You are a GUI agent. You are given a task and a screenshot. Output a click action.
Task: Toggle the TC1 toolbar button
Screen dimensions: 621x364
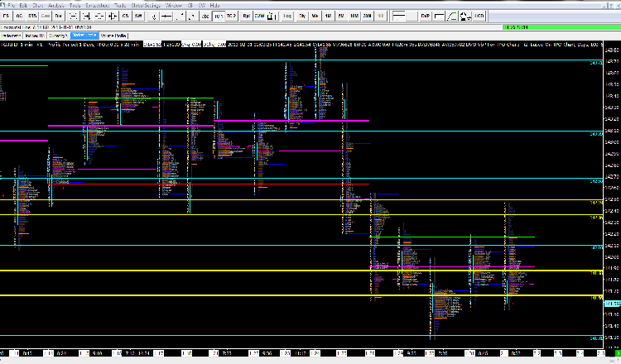219,16
